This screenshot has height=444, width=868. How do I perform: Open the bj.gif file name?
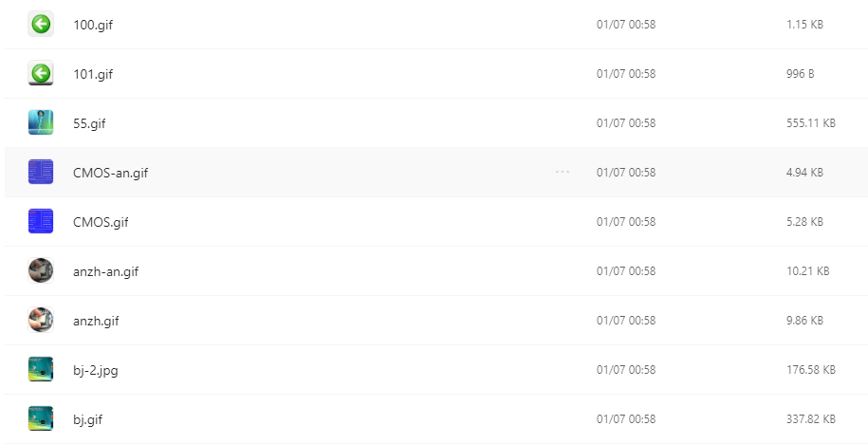pos(87,419)
